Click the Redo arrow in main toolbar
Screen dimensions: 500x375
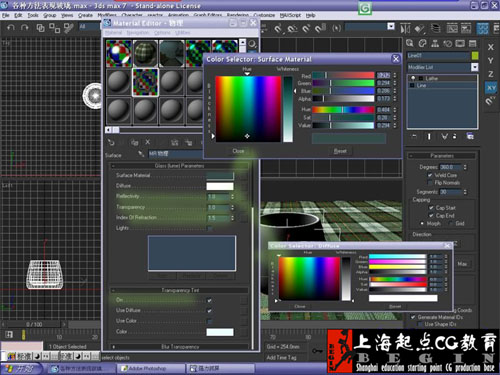click(x=25, y=27)
